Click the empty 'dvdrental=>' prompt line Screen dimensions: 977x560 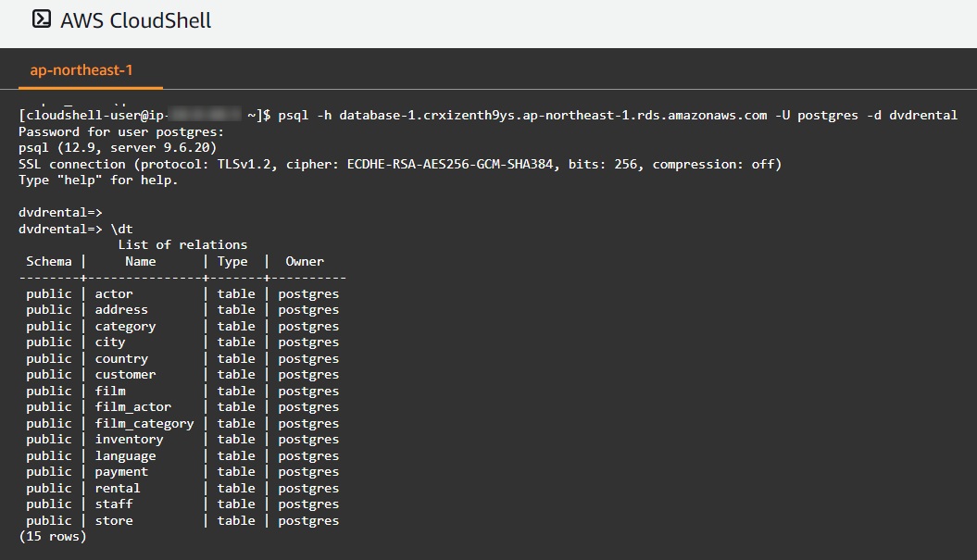[60, 212]
